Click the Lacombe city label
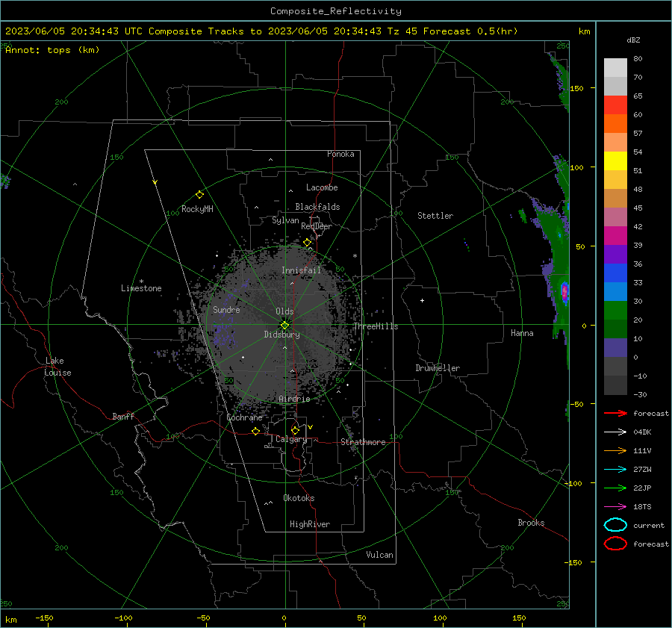672x628 pixels. tap(322, 187)
